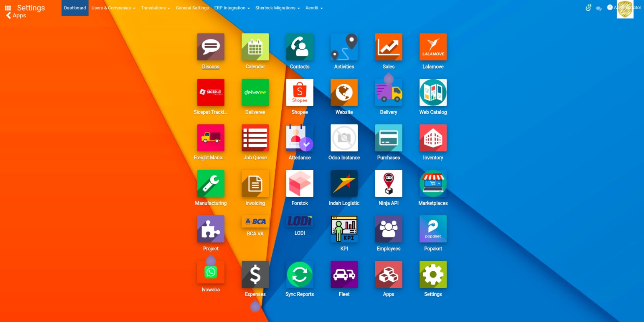Open the Marketplaces app tile
Viewport: 644px width, 322px height.
point(433,184)
